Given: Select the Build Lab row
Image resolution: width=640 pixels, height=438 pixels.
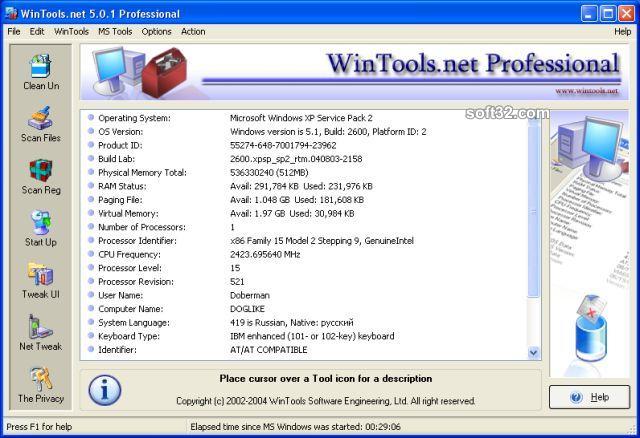Looking at the screenshot, I should coord(304,159).
